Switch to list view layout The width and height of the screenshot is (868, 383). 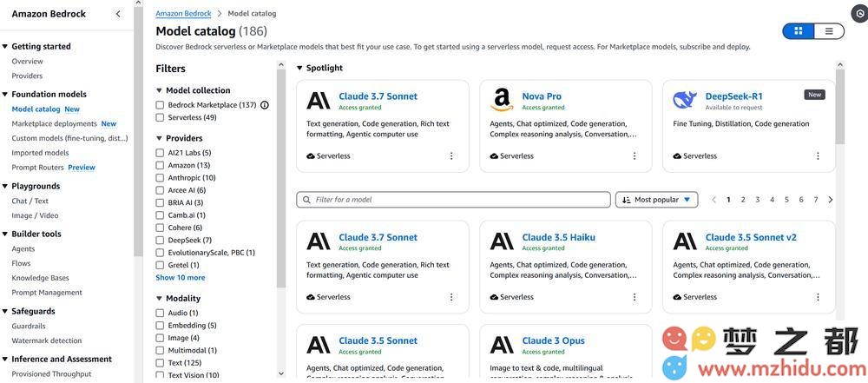click(x=829, y=31)
